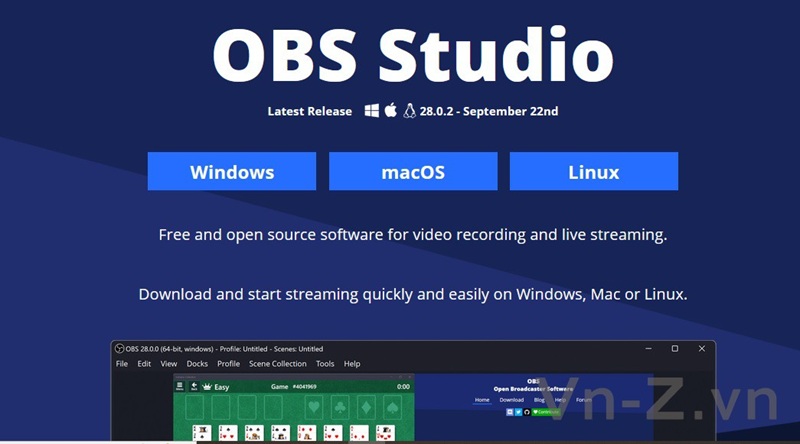The height and width of the screenshot is (444, 800).
Task: Open the Scene Collection menu
Action: click(278, 364)
